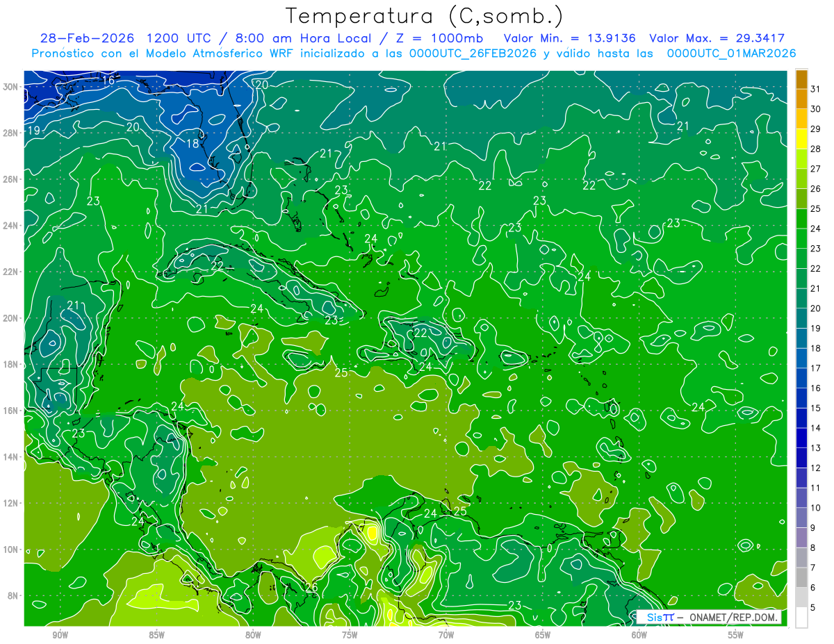Click the gray legend swatch between 6 and 7
Screen dimensions: 834x644
point(801,577)
